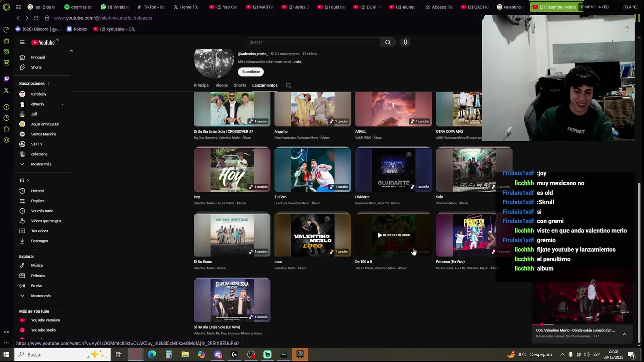
Task: Open Opera GX menu logo
Action: point(6,7)
